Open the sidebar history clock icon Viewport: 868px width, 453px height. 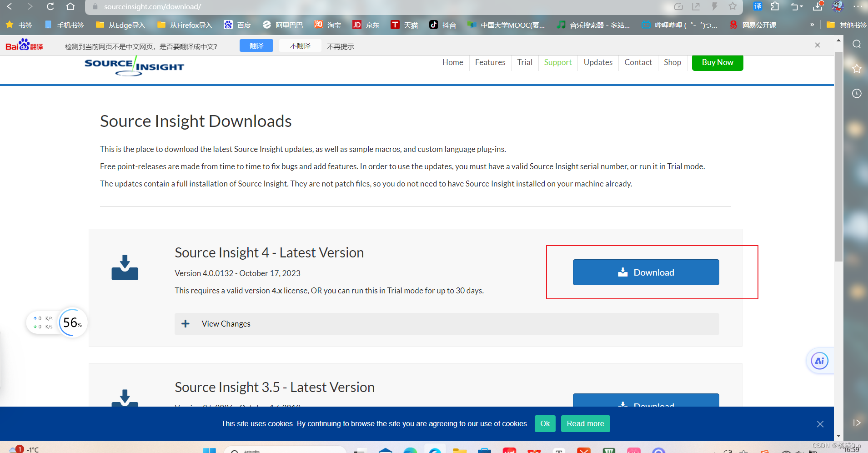coord(857,93)
